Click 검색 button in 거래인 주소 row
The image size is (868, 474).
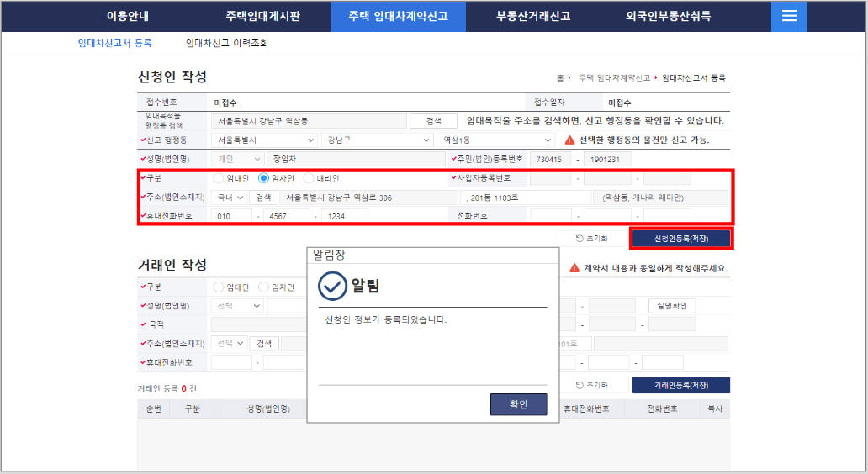point(264,344)
